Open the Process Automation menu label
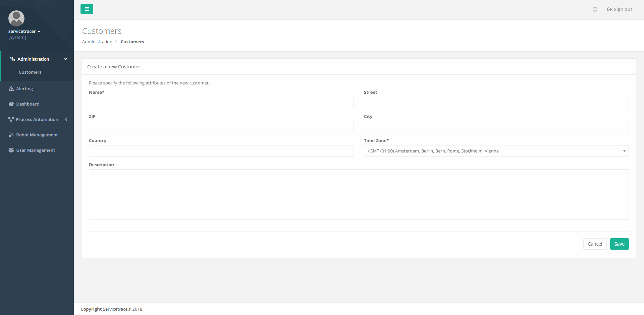 tap(37, 119)
